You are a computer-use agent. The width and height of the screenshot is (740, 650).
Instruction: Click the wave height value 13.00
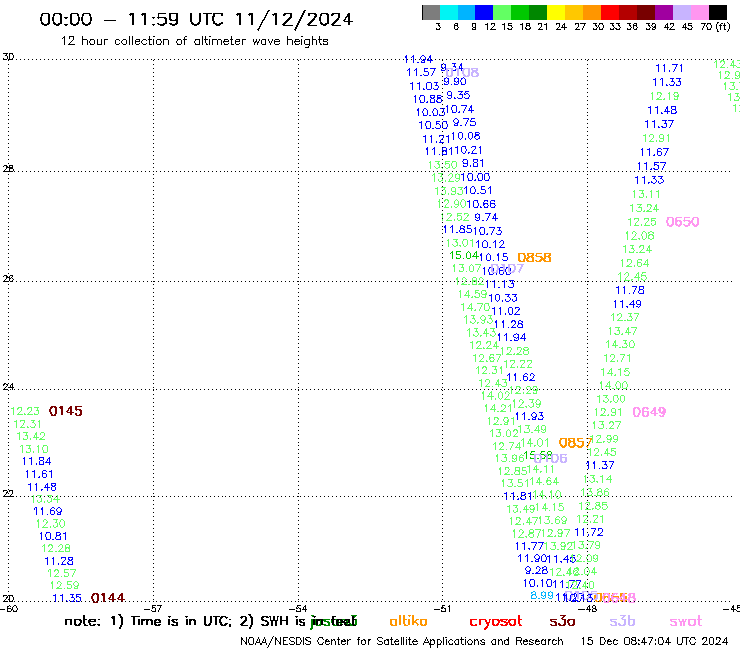(611, 399)
